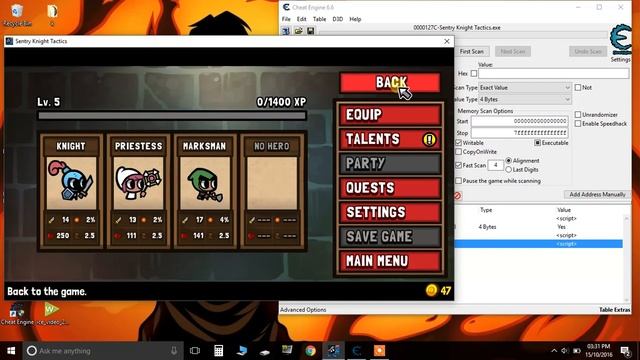Image resolution: width=640 pixels, height=360 pixels.
Task: Toggle the Executable checkbox
Action: tap(538, 143)
